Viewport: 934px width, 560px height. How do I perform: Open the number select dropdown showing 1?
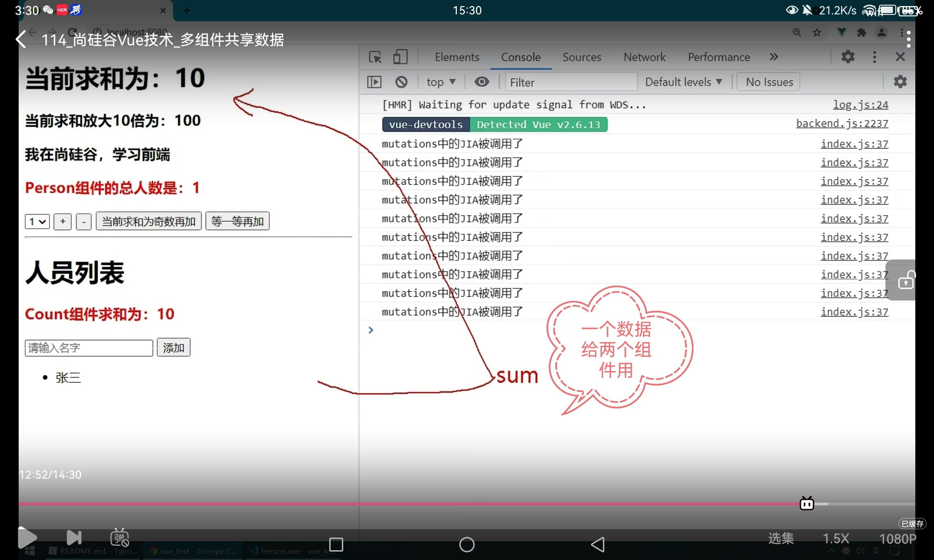coord(37,221)
